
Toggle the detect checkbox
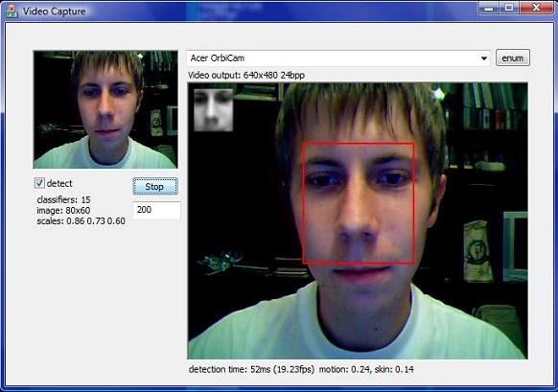39,183
